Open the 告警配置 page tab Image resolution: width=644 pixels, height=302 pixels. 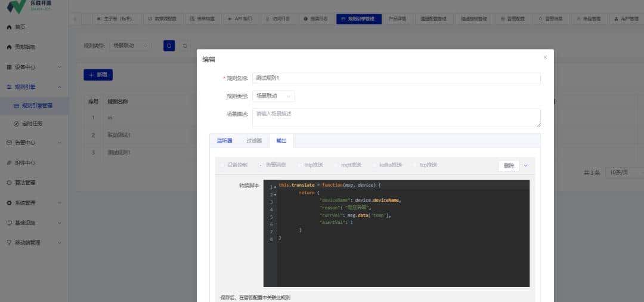pos(512,19)
